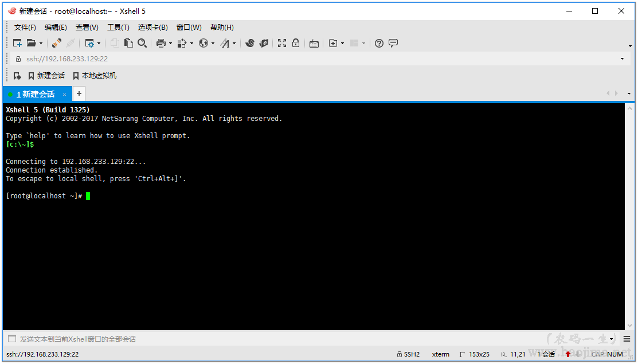
Task: Open the compose bar speech bubble icon
Action: point(394,43)
